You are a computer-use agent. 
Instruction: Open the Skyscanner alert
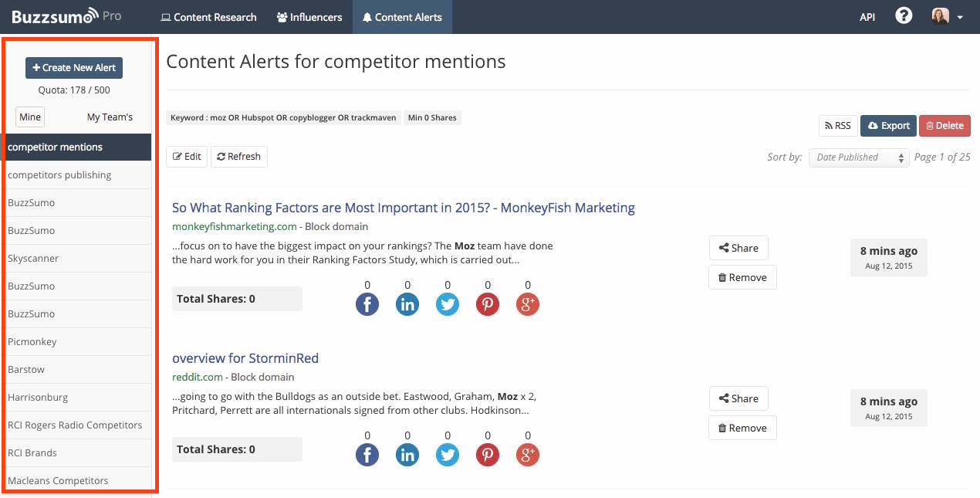click(x=77, y=258)
